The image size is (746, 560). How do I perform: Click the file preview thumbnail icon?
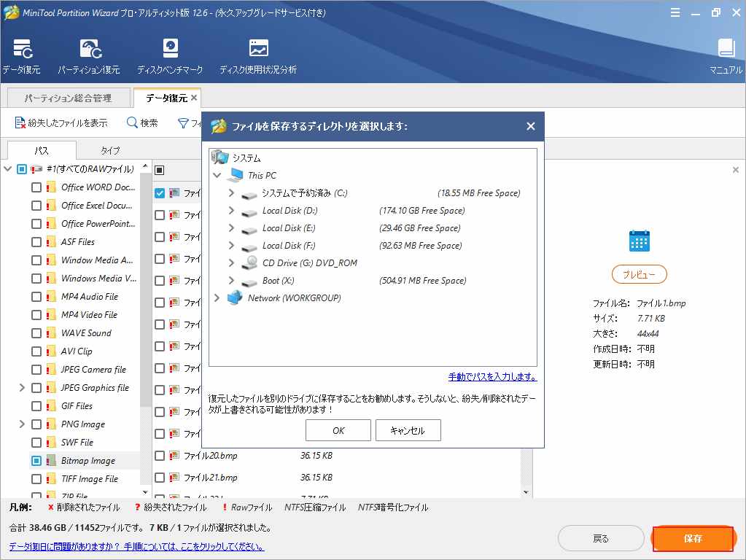(x=639, y=240)
